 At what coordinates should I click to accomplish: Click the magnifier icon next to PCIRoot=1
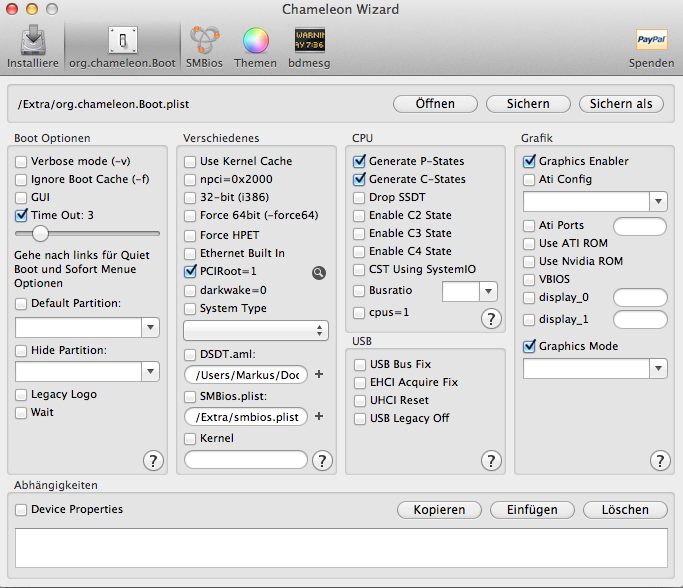click(x=319, y=271)
